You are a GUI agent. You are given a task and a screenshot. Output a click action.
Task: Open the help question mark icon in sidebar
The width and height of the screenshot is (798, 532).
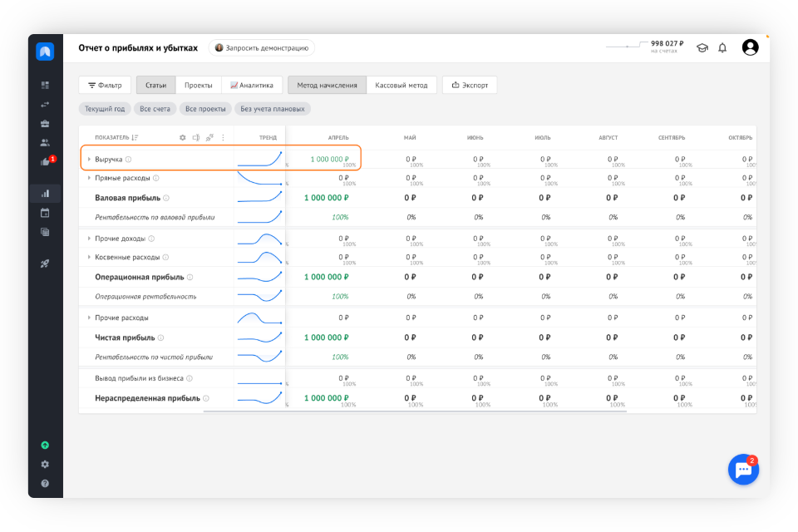click(45, 484)
